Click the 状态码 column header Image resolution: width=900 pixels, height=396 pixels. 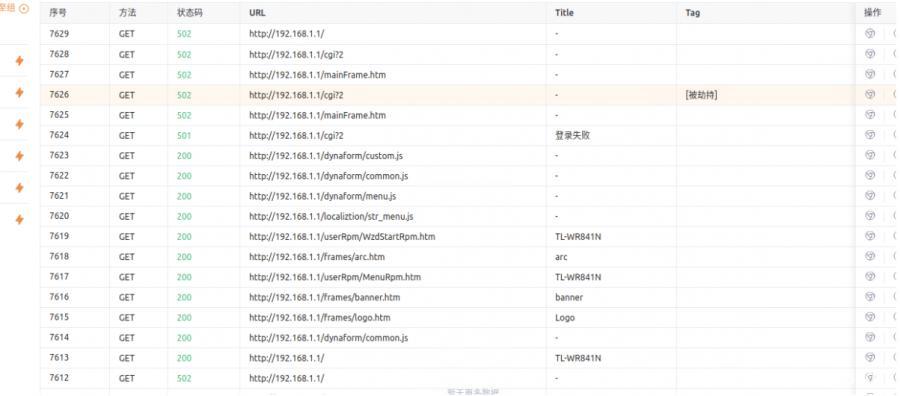(x=189, y=13)
